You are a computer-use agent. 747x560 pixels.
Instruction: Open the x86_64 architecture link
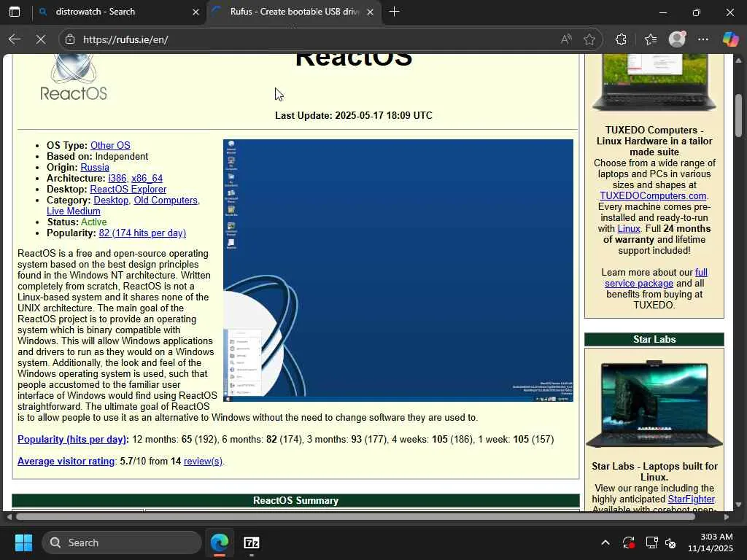click(x=147, y=178)
